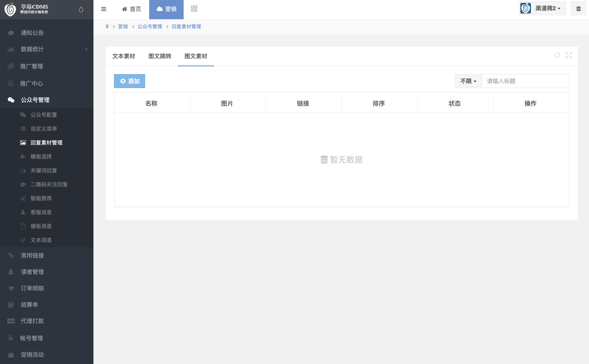
Task: Click the 数据统计 bar chart icon
Action: (x=11, y=49)
